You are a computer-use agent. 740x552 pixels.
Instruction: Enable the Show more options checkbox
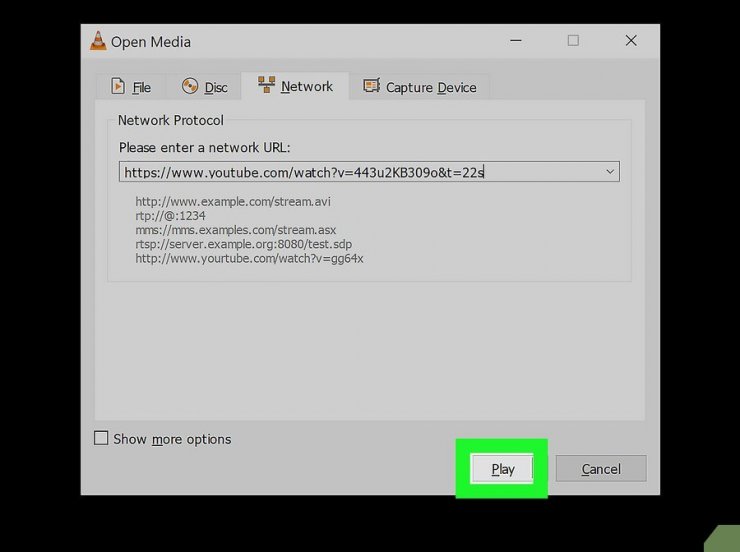tap(101, 438)
